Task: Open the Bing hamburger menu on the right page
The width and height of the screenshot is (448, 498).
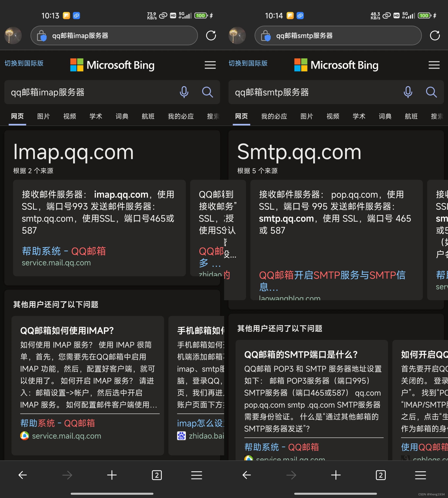Action: (434, 65)
